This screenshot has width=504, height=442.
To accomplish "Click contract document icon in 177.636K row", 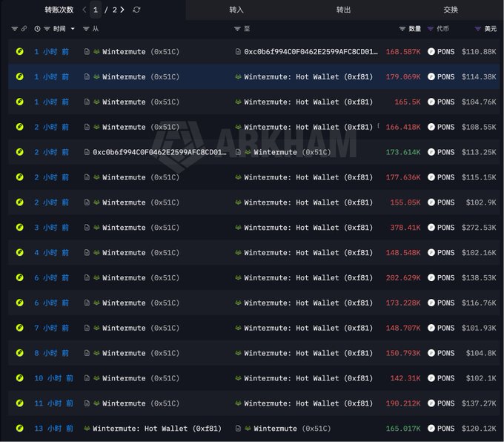I will click(87, 177).
